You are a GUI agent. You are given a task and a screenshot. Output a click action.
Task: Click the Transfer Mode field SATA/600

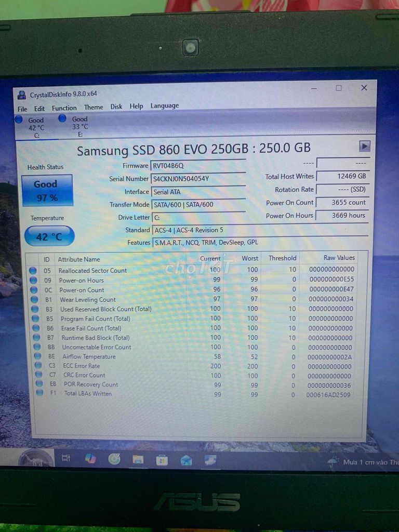pos(198,204)
